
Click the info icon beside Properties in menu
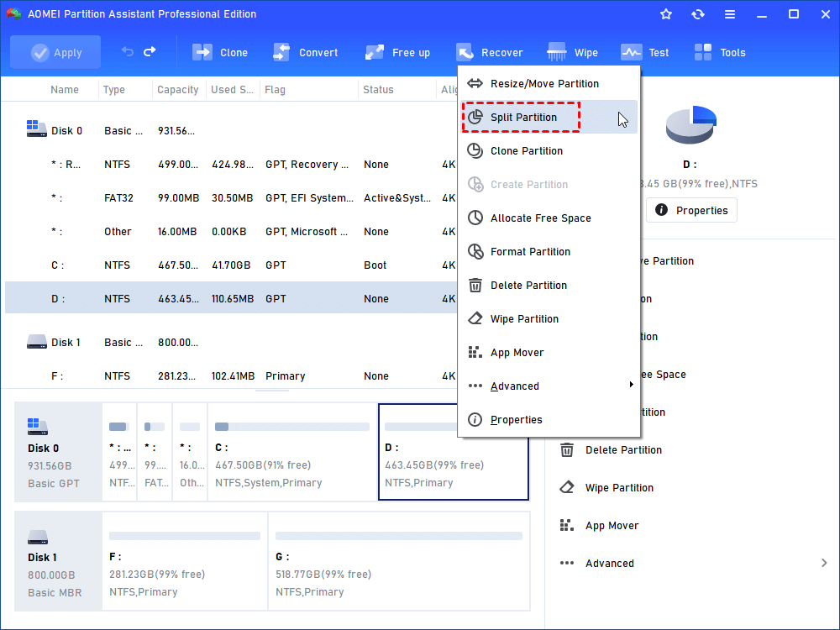click(x=475, y=419)
